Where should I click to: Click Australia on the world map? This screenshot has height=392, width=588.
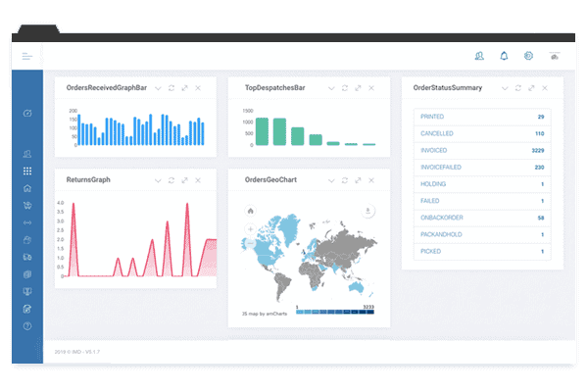pyautogui.click(x=357, y=288)
